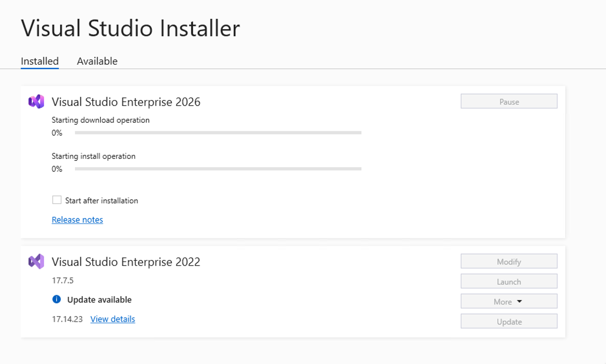
Task: Launch Visual Studio Enterprise 2022
Action: click(509, 281)
